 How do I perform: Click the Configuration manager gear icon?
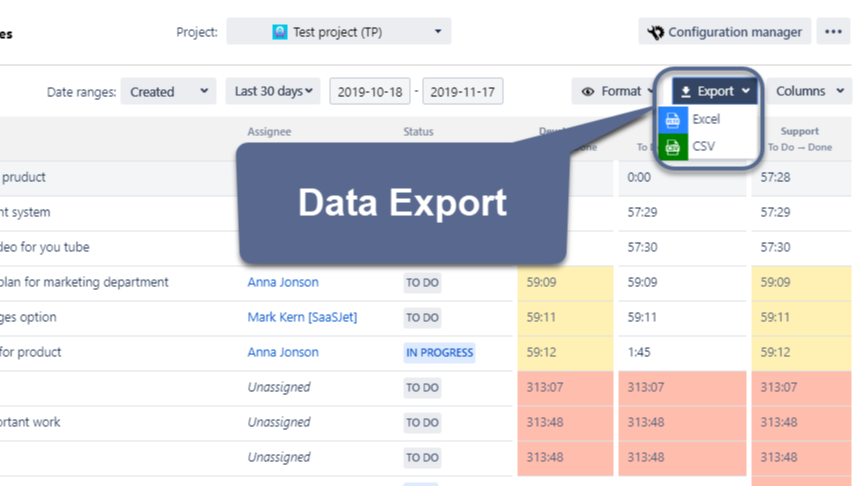pyautogui.click(x=656, y=33)
